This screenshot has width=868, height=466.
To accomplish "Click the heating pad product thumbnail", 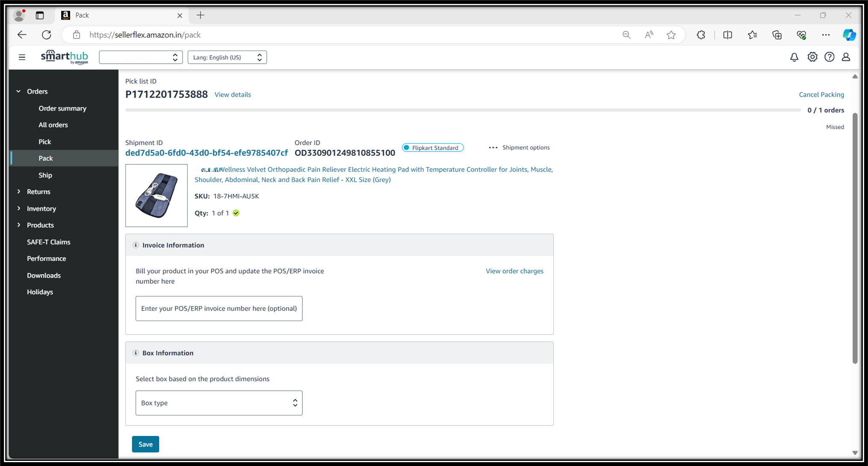I will [x=156, y=196].
